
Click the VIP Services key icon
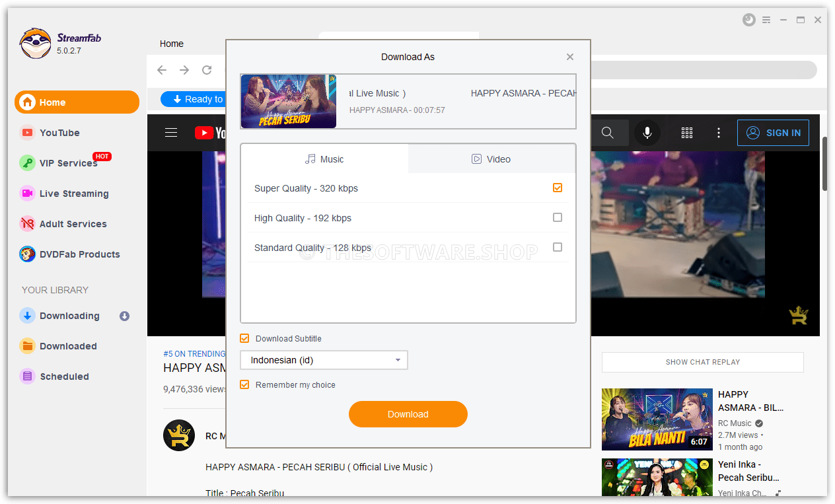click(27, 163)
